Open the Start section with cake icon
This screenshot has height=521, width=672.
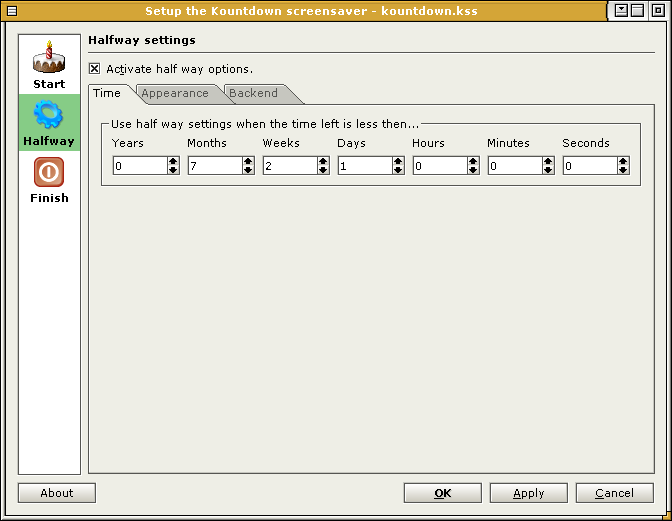tap(49, 65)
